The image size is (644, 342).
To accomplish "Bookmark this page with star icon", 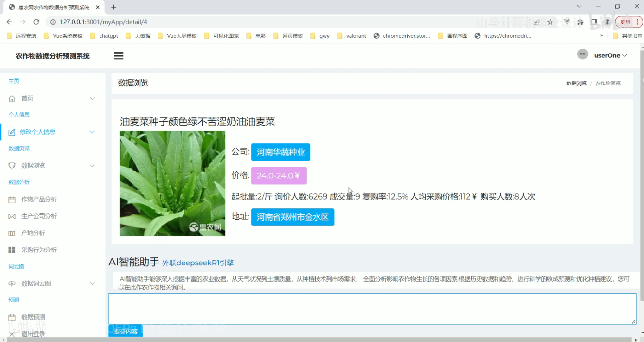I will 550,22.
